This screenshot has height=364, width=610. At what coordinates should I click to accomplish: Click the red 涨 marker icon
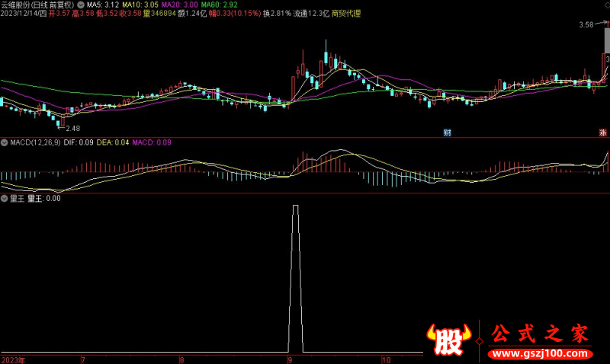tap(603, 133)
